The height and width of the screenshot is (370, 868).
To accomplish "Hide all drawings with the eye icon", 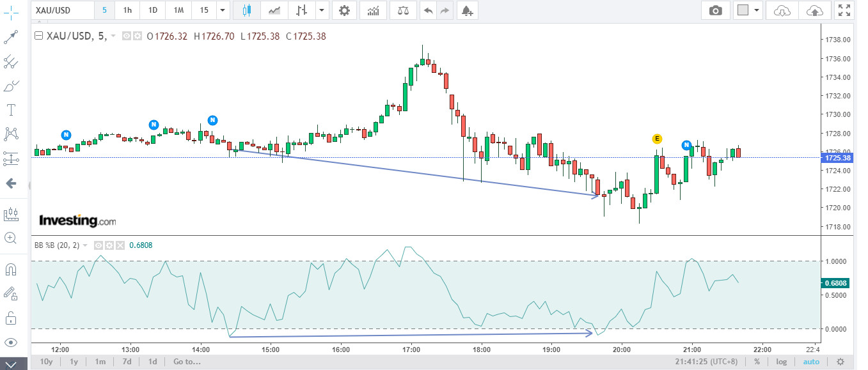I will 11,342.
